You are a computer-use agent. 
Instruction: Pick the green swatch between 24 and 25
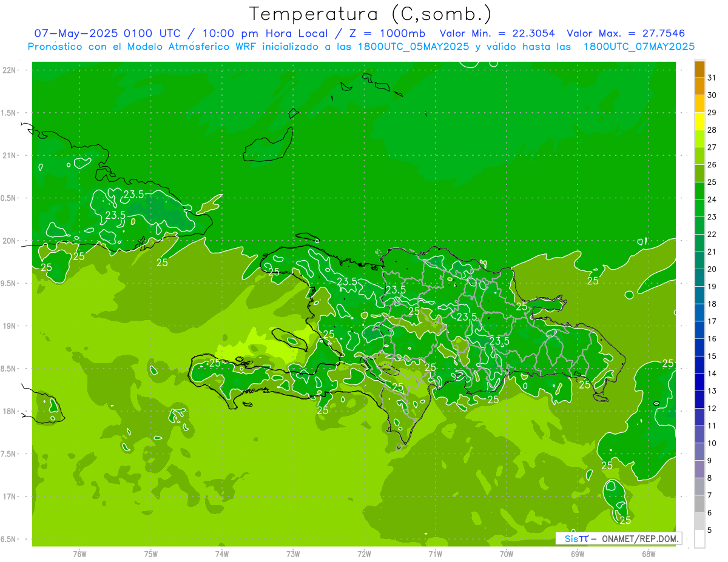tap(699, 191)
